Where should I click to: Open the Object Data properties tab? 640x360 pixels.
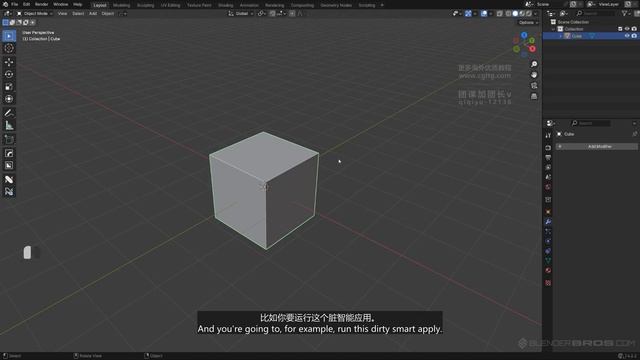548,260
